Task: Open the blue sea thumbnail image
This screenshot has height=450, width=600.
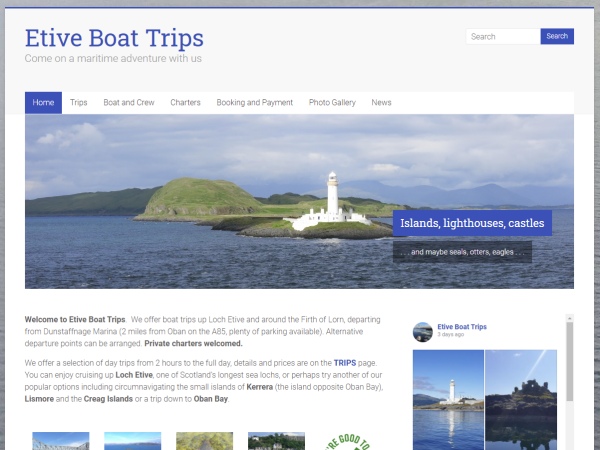Action: pyautogui.click(x=133, y=441)
